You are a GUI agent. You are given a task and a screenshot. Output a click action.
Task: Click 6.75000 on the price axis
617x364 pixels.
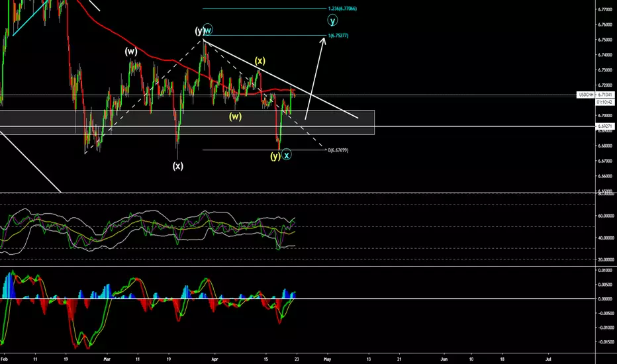(x=604, y=40)
